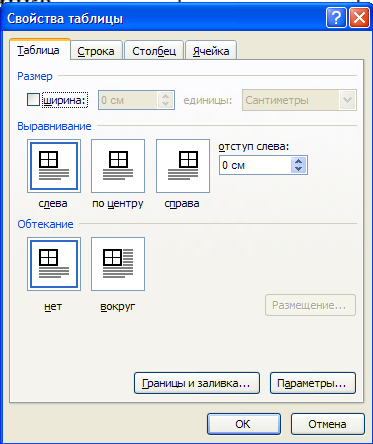Enable the ширина checkbox
This screenshot has width=373, height=444.
33,100
